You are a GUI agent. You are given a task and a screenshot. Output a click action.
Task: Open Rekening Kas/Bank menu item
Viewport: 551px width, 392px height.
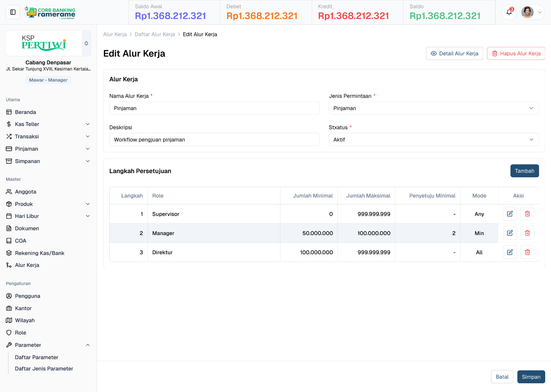tap(40, 253)
